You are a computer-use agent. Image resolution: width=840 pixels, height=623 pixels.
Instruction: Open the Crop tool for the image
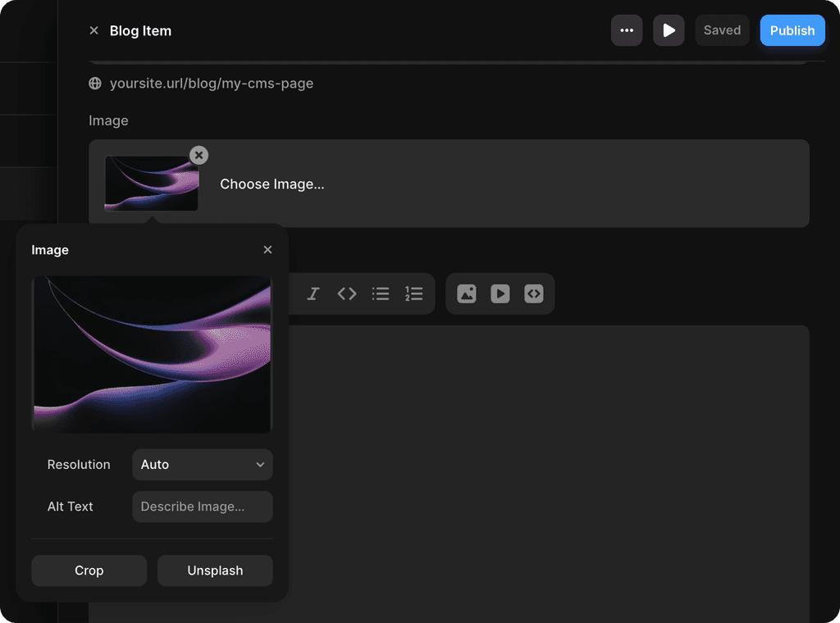click(89, 571)
